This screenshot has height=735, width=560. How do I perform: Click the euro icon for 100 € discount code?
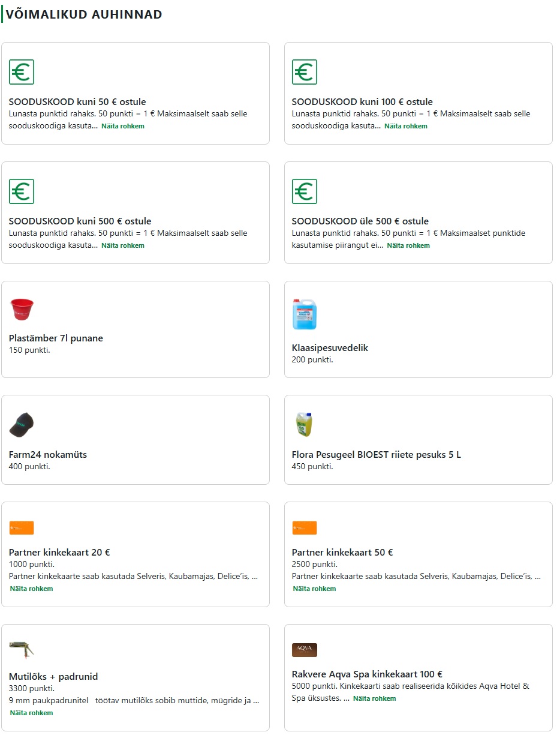(304, 72)
